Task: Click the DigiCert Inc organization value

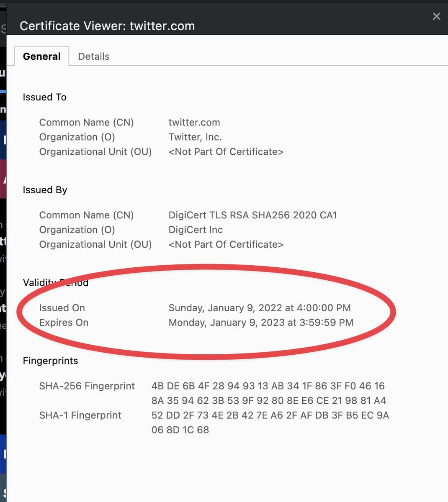Action: pyautogui.click(x=196, y=230)
